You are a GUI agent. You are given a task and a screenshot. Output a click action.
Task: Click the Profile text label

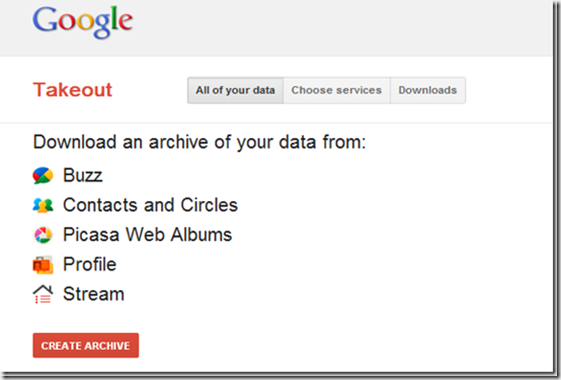[90, 264]
